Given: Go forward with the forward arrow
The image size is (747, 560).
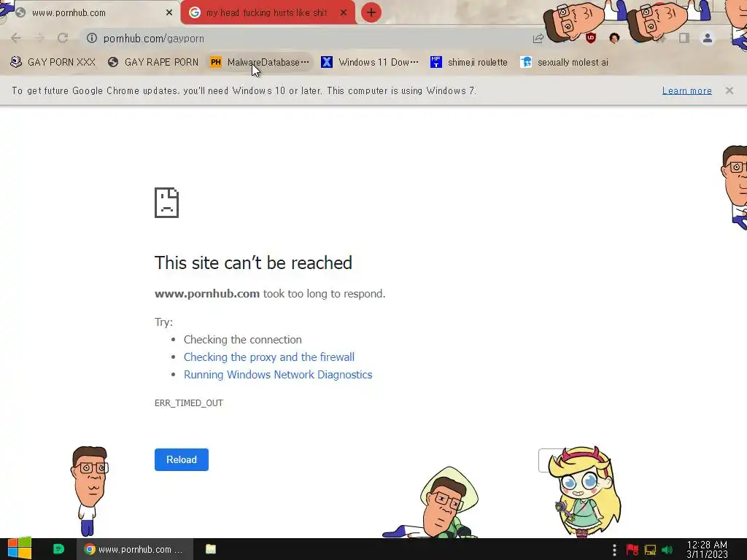Looking at the screenshot, I should coord(39,38).
